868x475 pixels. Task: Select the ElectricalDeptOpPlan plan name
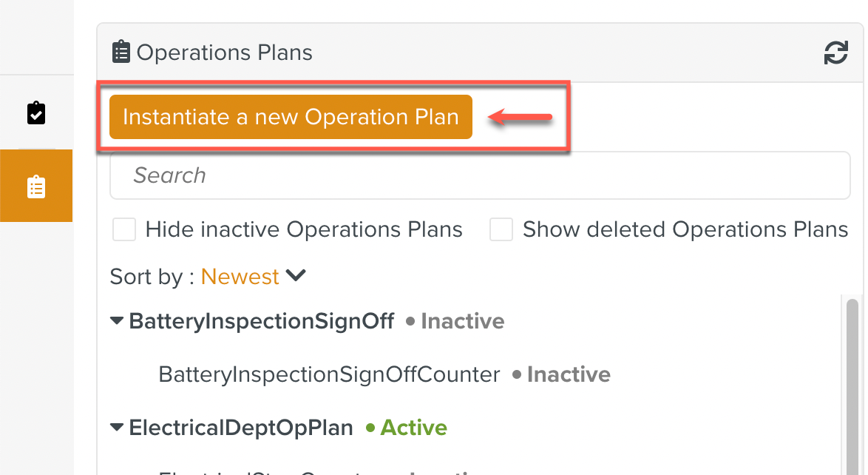(240, 427)
